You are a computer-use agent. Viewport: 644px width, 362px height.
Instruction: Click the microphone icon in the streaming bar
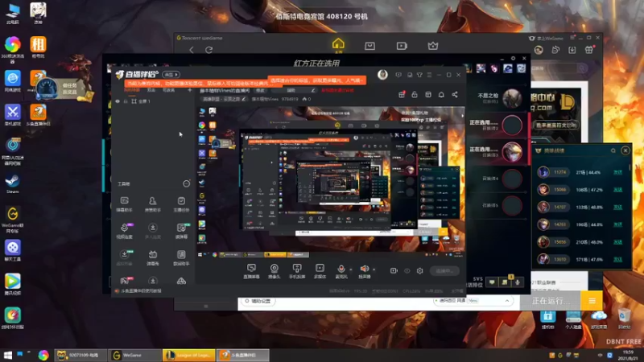click(341, 269)
